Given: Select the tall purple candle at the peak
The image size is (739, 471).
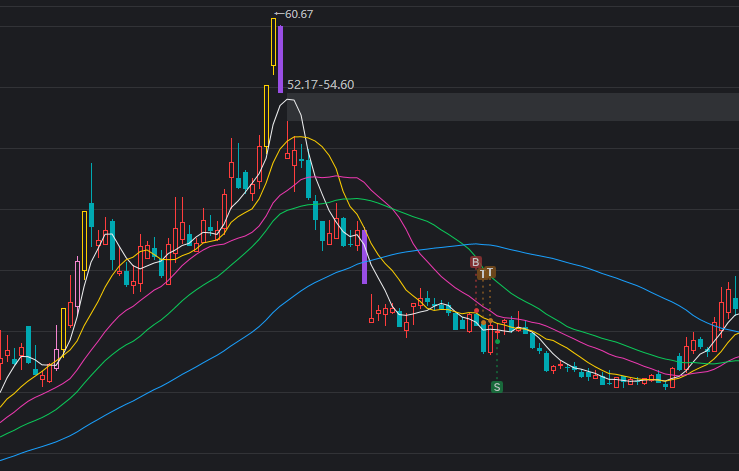Looking at the screenshot, I should 280,58.
